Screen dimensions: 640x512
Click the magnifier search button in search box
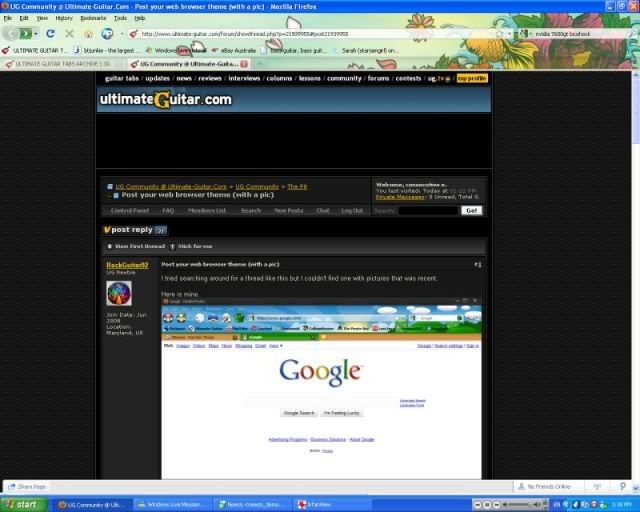(633, 34)
